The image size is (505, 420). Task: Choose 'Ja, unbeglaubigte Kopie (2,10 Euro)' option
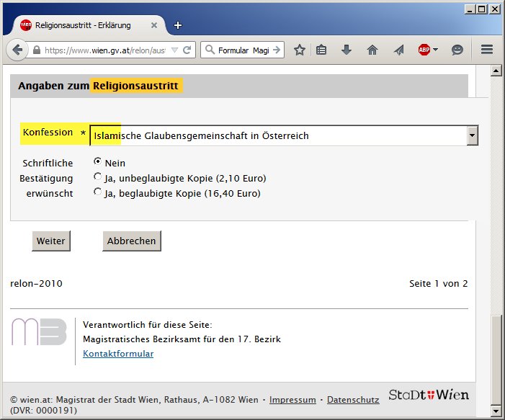pos(97,177)
